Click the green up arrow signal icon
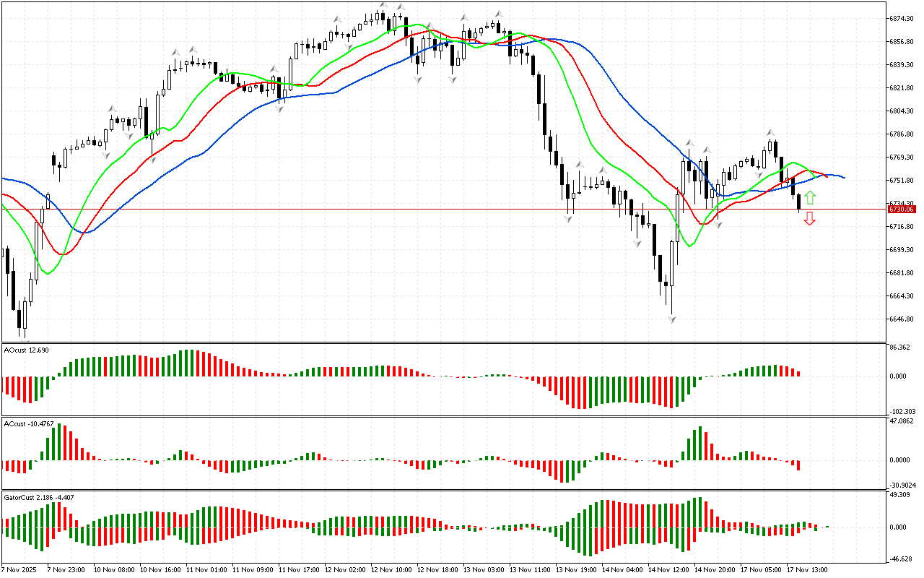This screenshot has height=578, width=924. [810, 197]
